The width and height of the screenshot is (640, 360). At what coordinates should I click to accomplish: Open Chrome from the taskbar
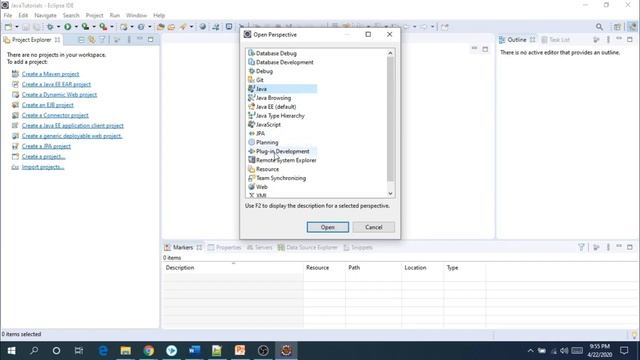coord(149,350)
